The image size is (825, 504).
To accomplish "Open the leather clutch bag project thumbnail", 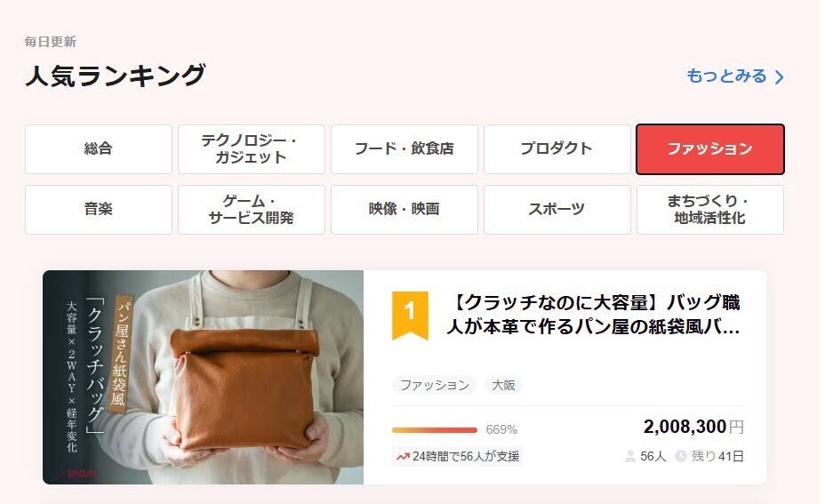I will tap(203, 377).
